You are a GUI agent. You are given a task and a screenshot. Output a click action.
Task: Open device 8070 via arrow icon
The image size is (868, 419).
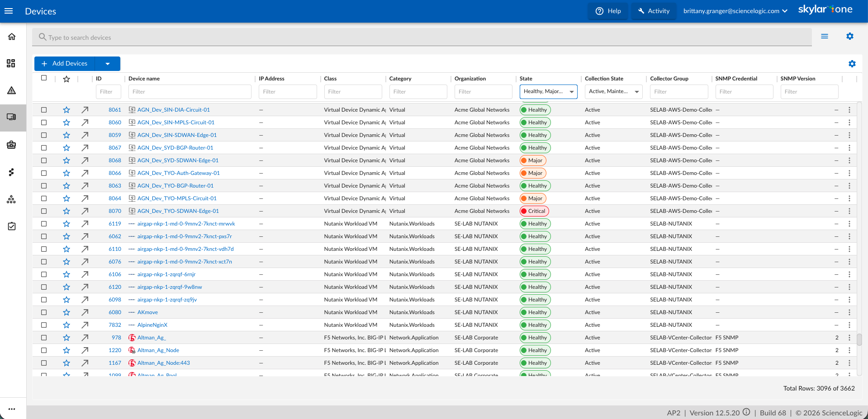click(x=85, y=211)
